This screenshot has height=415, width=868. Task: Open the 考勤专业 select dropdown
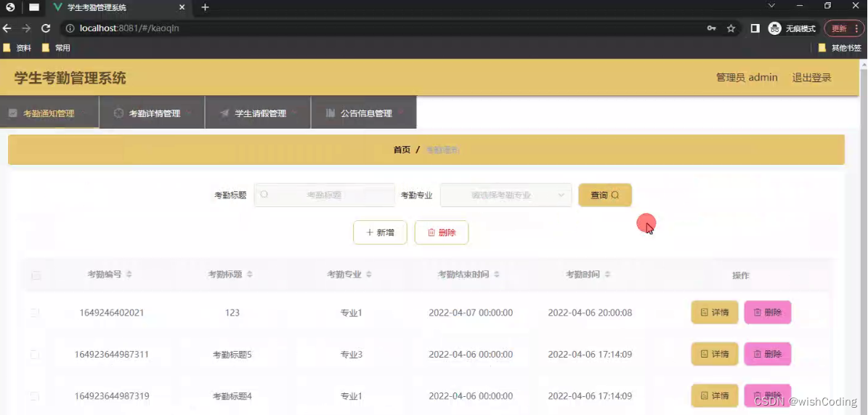tap(506, 195)
